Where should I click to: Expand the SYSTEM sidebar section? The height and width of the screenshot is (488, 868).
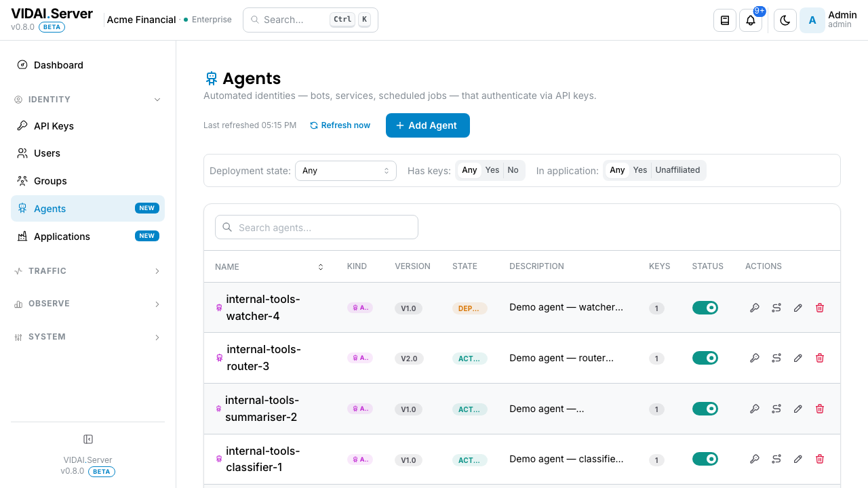(87, 337)
